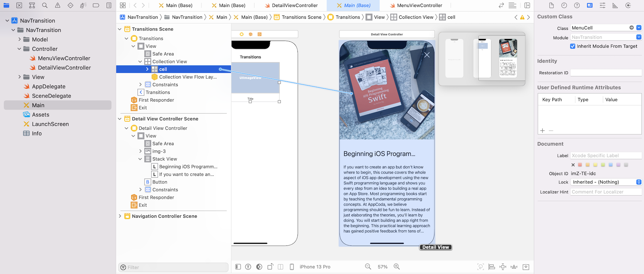Screen dimensions: 644x274
Task: Click the Restoration ID input field
Action: 606,73
